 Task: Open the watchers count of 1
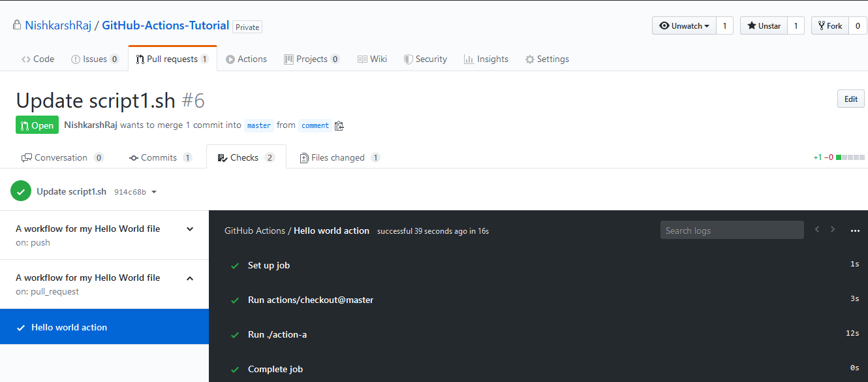[x=724, y=25]
